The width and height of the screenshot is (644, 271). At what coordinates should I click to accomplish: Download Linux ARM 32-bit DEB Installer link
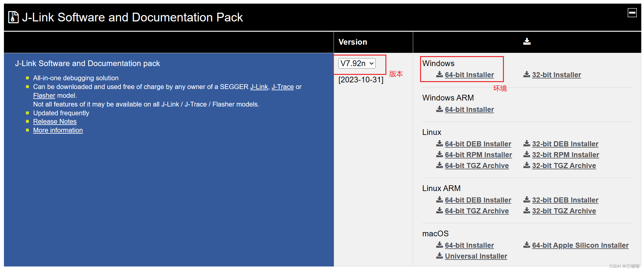[565, 200]
